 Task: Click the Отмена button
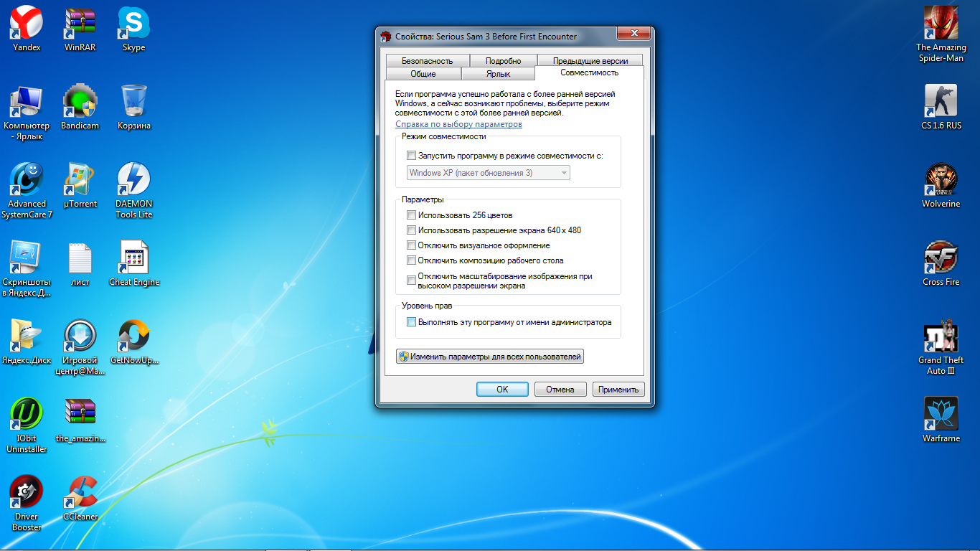(x=560, y=390)
